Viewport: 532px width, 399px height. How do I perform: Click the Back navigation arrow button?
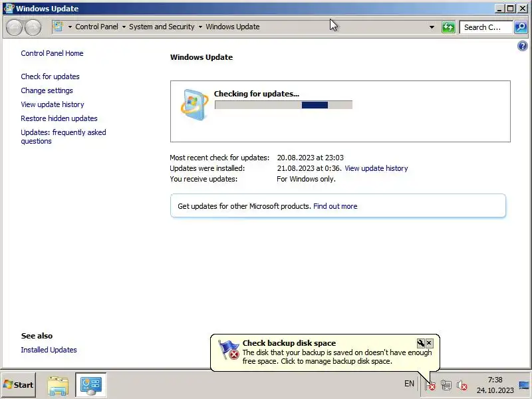pos(14,27)
